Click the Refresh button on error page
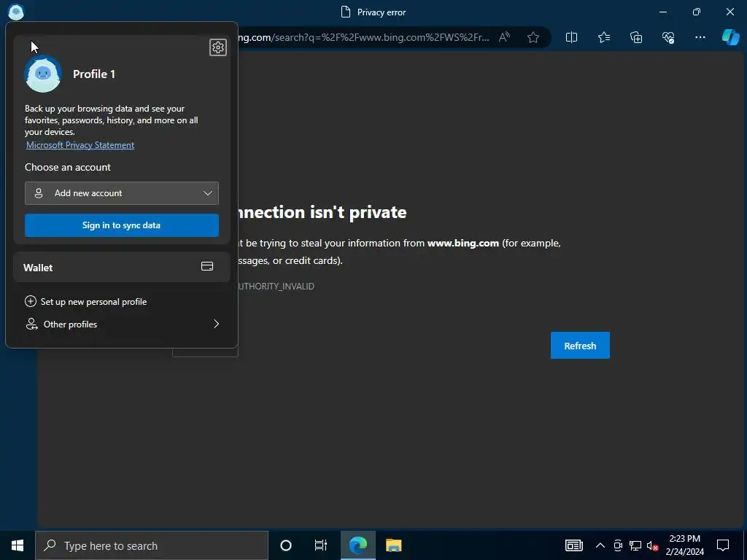The width and height of the screenshot is (747, 560). pyautogui.click(x=580, y=345)
